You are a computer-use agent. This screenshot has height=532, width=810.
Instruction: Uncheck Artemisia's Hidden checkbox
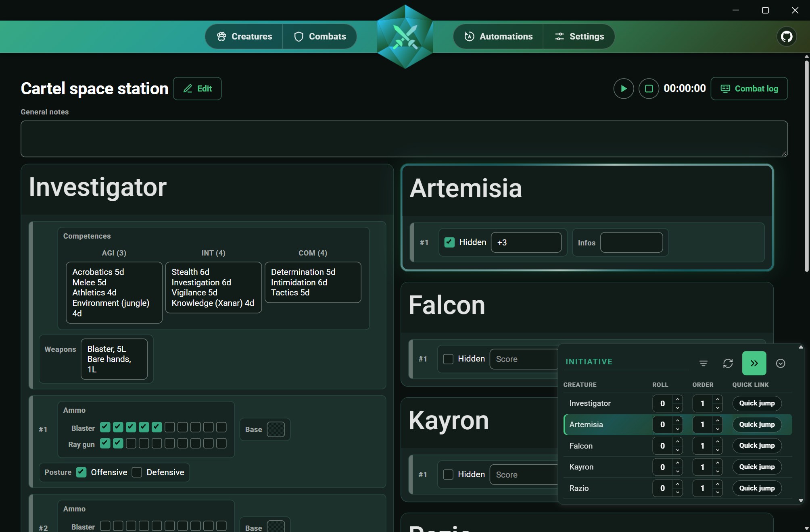click(449, 242)
